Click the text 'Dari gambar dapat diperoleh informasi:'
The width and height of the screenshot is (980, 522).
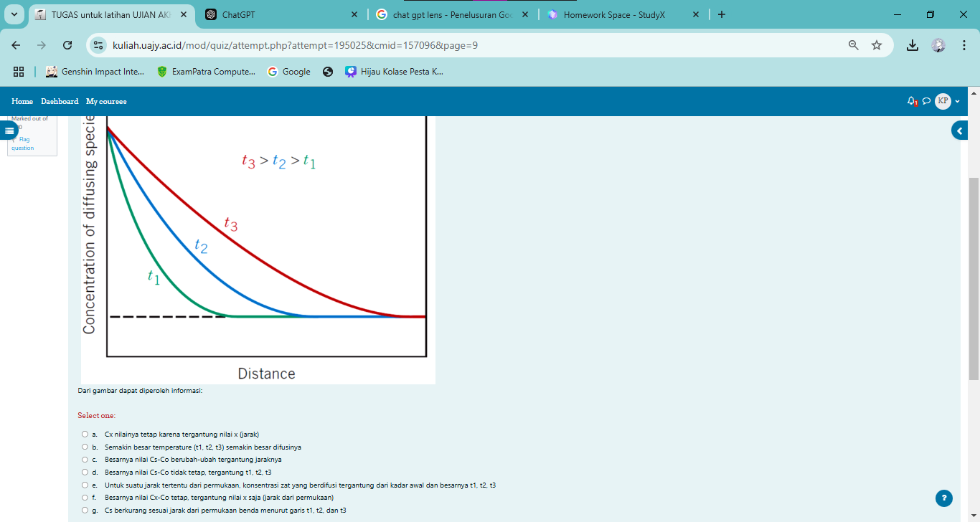point(140,391)
